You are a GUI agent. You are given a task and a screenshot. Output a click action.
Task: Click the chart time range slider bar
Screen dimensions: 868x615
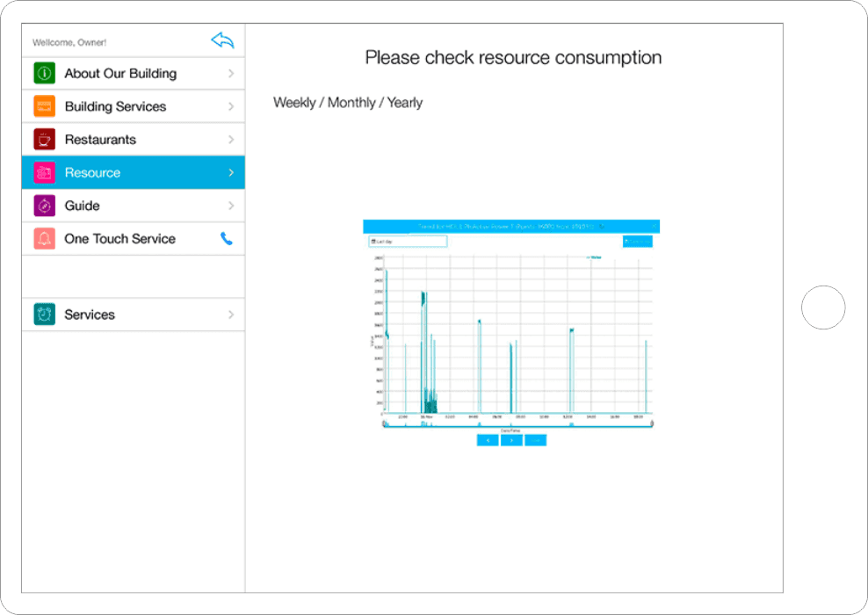coord(518,425)
